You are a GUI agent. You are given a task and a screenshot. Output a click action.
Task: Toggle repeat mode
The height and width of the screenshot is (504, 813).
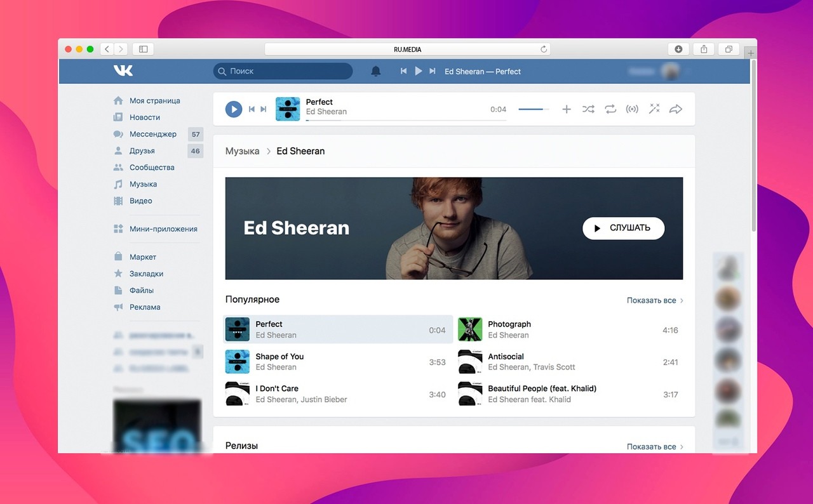pos(610,109)
